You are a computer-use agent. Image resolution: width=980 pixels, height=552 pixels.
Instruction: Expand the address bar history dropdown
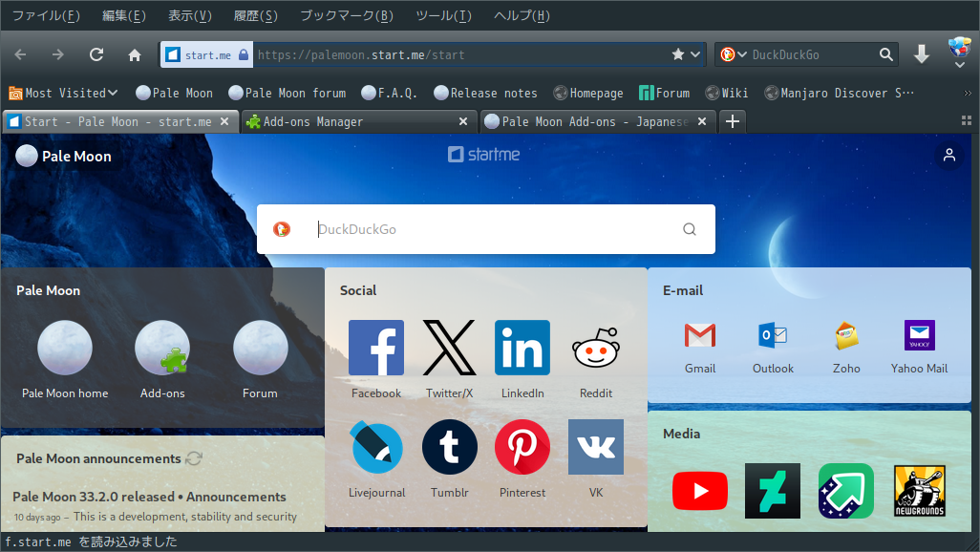695,54
